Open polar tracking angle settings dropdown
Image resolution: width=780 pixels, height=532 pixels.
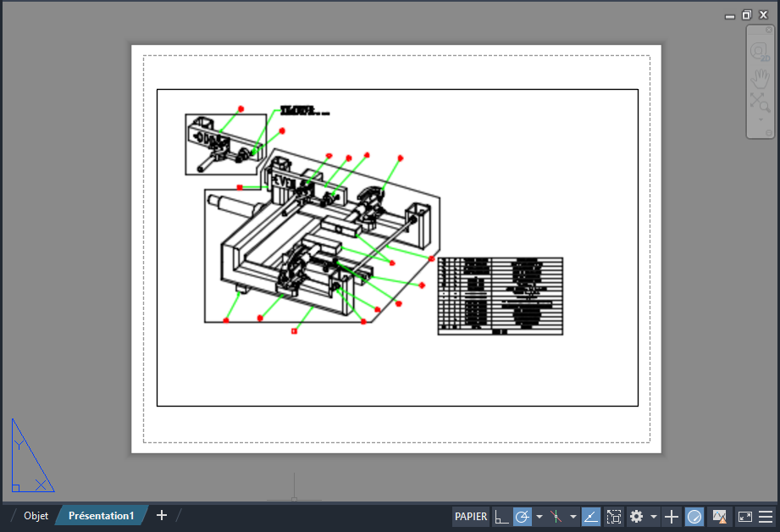tap(539, 517)
